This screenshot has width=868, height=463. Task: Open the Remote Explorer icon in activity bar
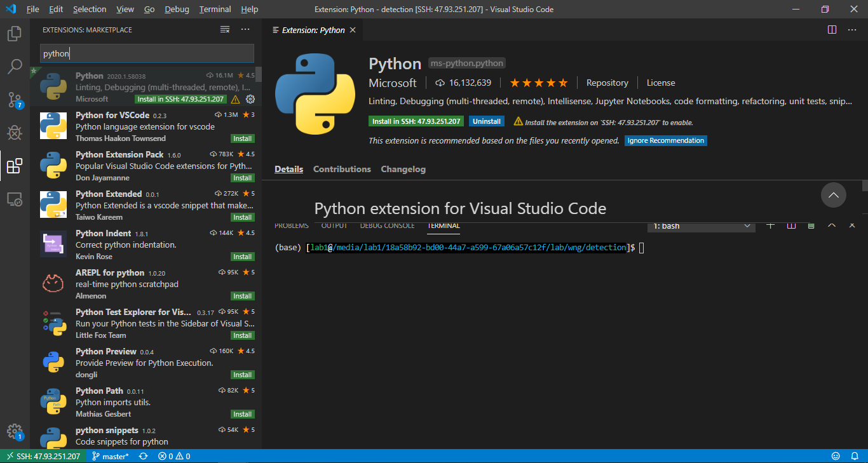point(15,199)
